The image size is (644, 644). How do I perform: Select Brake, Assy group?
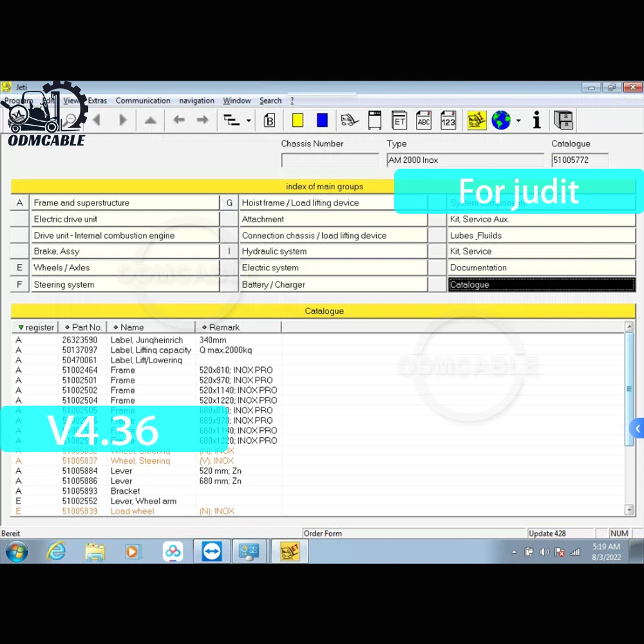[x=126, y=251]
